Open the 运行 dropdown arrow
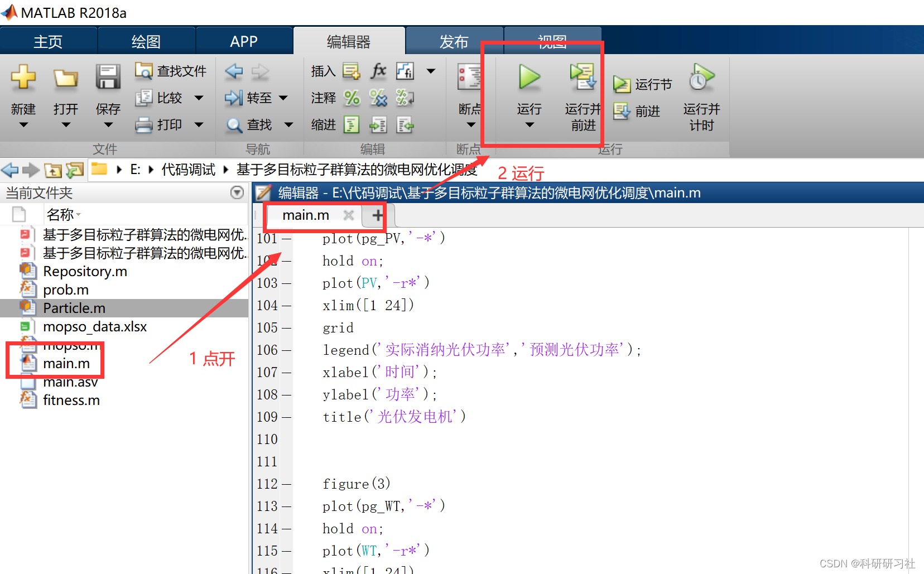Screen dimensions: 924x574 tap(528, 124)
